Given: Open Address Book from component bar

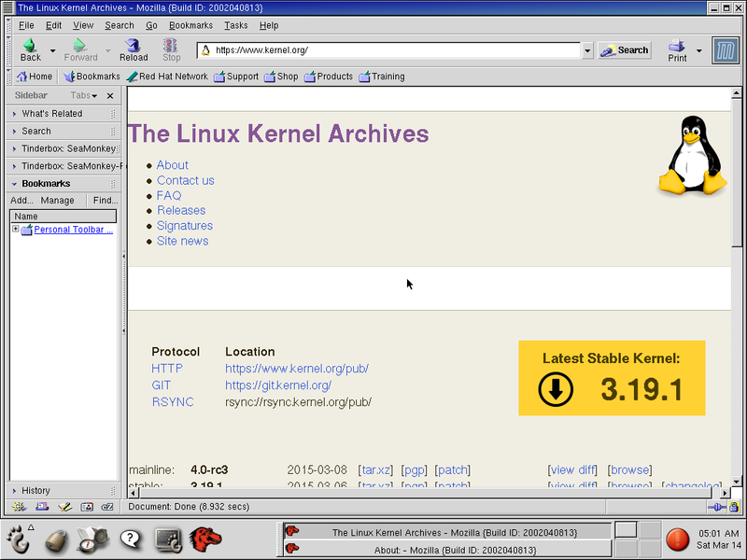Looking at the screenshot, I should pos(87,507).
